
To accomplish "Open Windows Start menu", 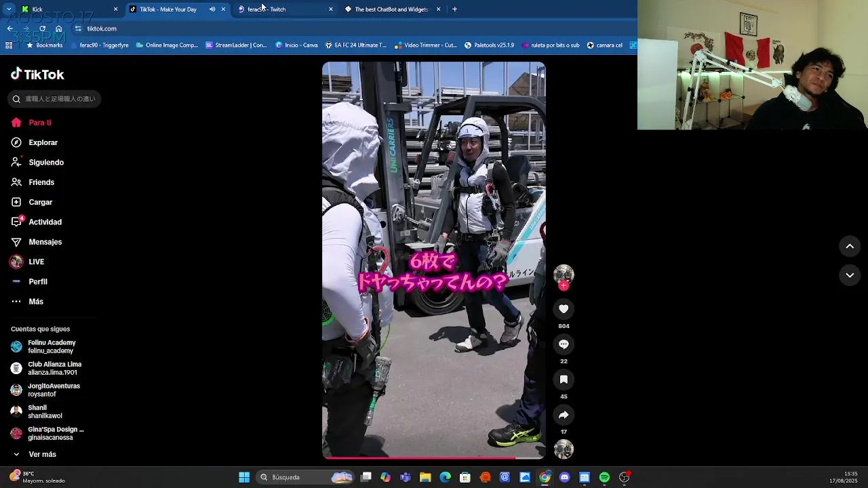I will [x=244, y=477].
